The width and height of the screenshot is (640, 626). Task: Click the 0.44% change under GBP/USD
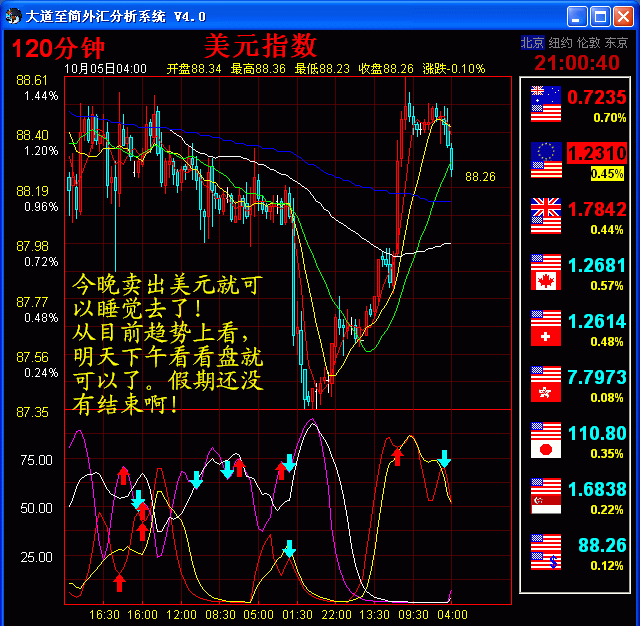607,230
